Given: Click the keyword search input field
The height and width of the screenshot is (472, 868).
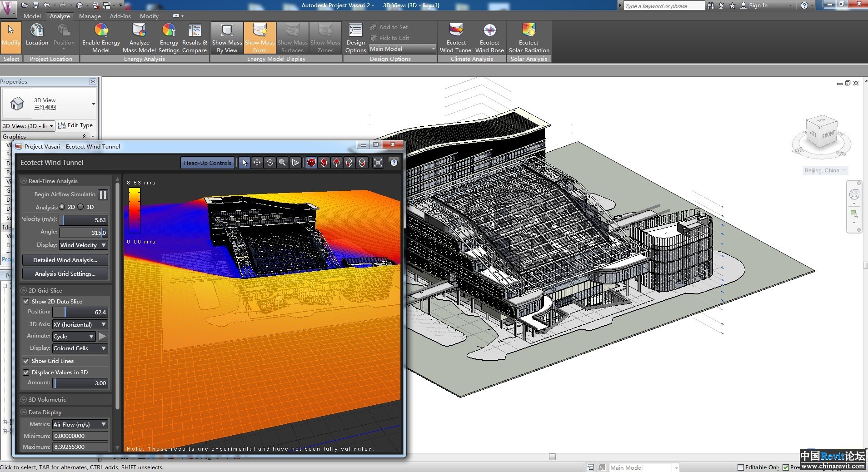Looking at the screenshot, I should pyautogui.click(x=663, y=6).
